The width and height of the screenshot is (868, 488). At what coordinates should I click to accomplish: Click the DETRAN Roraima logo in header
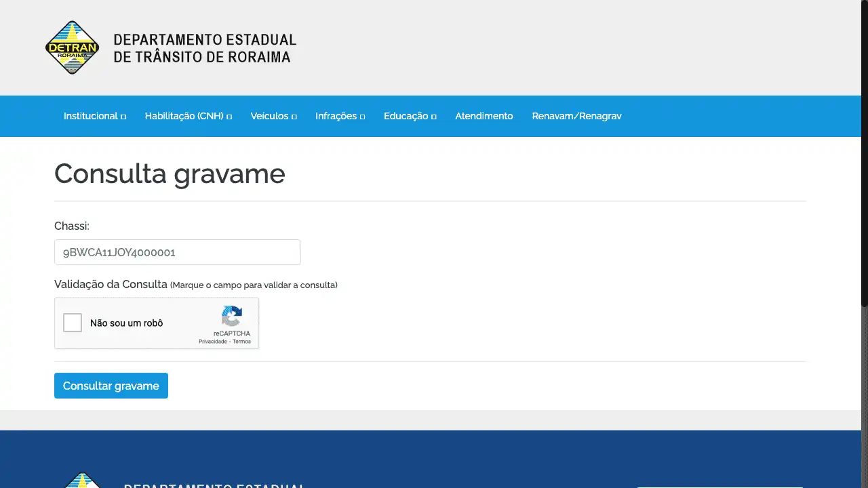click(73, 47)
